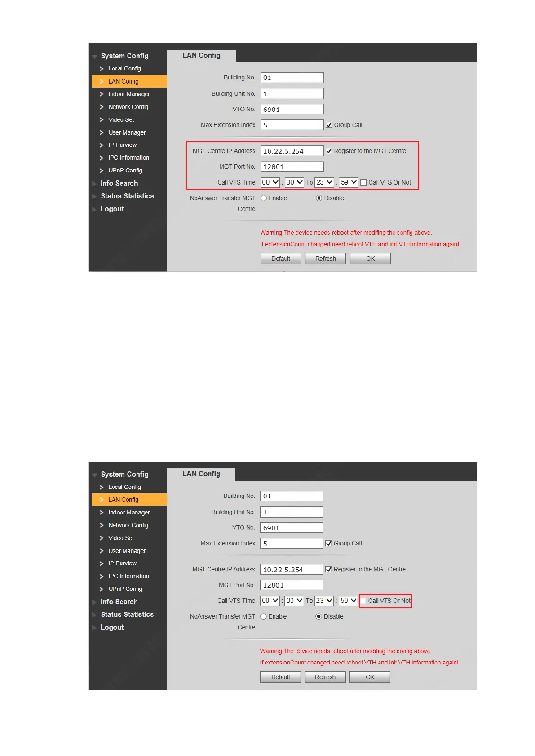Click the Refresh button in the lower form
This screenshot has width=535, height=756.
tap(325, 677)
